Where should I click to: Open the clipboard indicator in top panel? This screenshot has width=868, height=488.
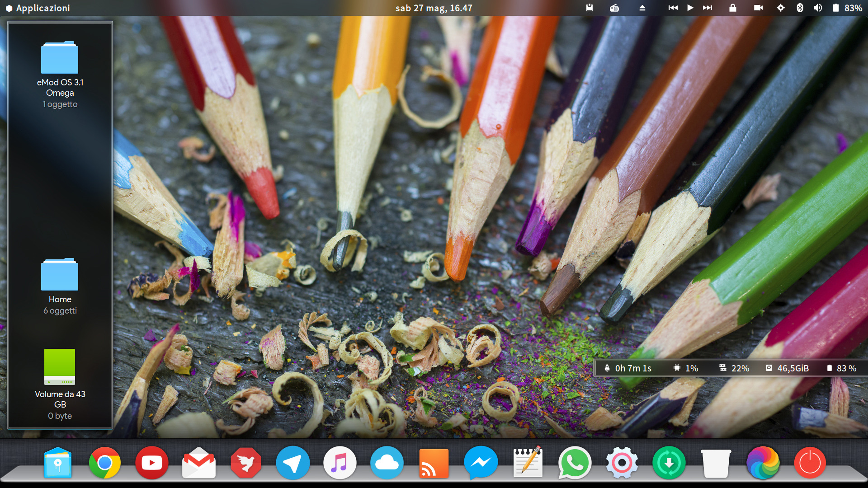[x=590, y=8]
